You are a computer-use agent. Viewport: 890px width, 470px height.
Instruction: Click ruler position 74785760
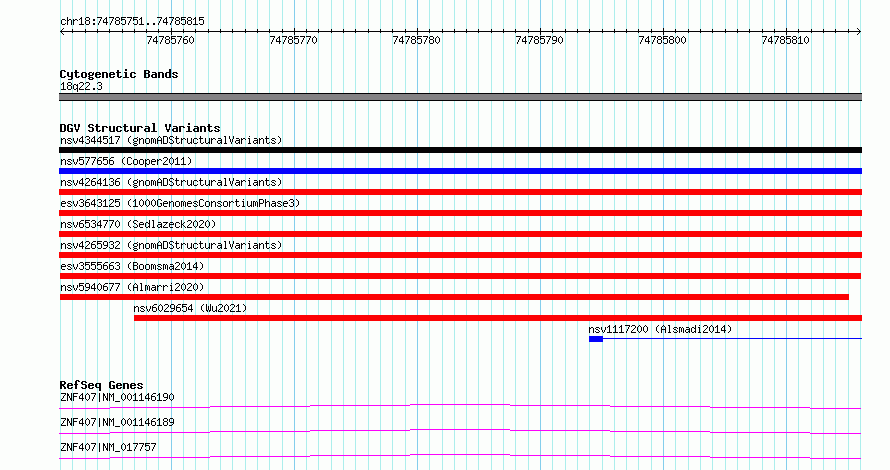click(170, 40)
